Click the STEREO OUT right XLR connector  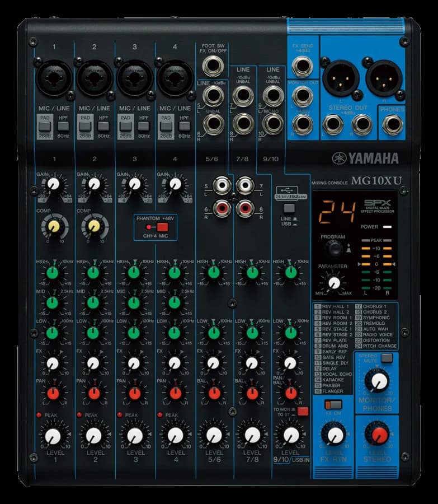point(384,78)
